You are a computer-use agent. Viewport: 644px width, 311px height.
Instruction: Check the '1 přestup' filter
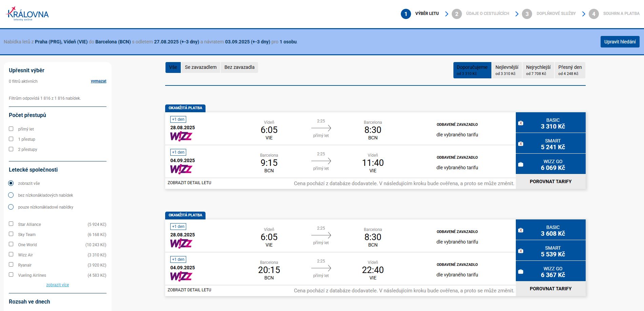coord(11,139)
